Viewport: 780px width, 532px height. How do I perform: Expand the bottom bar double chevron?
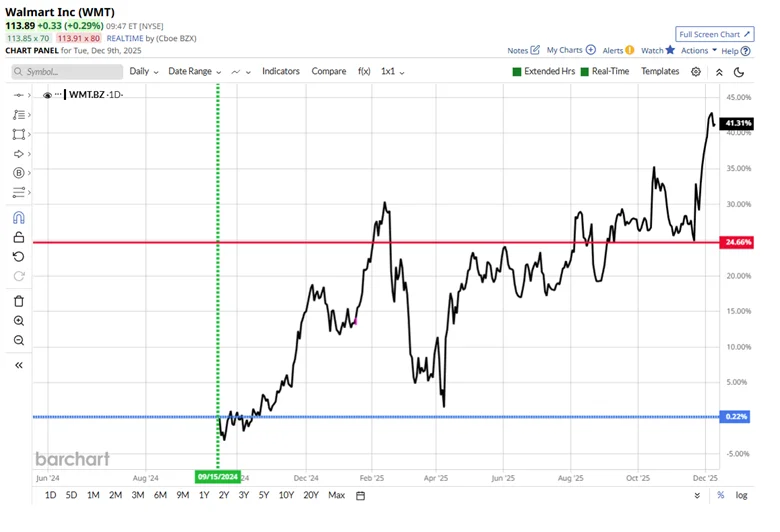coord(697,495)
